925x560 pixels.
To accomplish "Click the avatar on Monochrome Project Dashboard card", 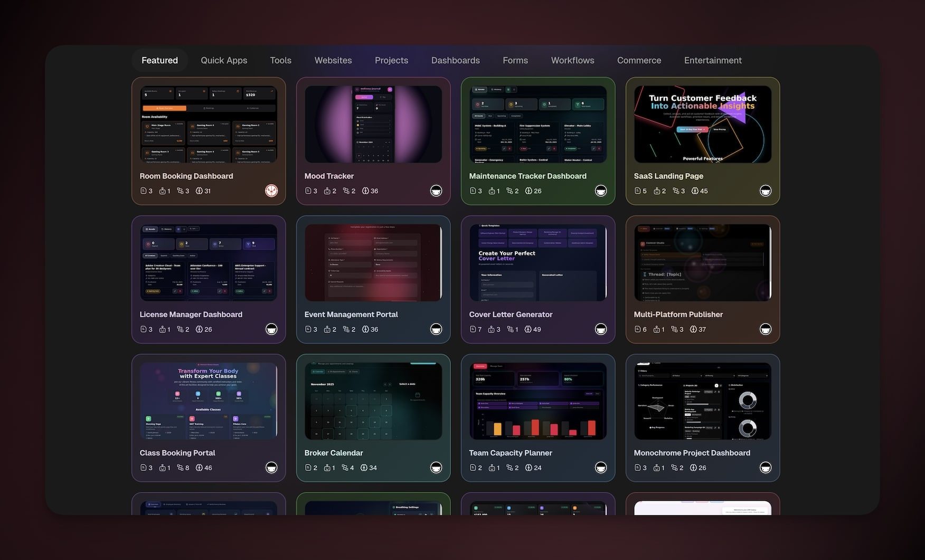I will (x=765, y=468).
